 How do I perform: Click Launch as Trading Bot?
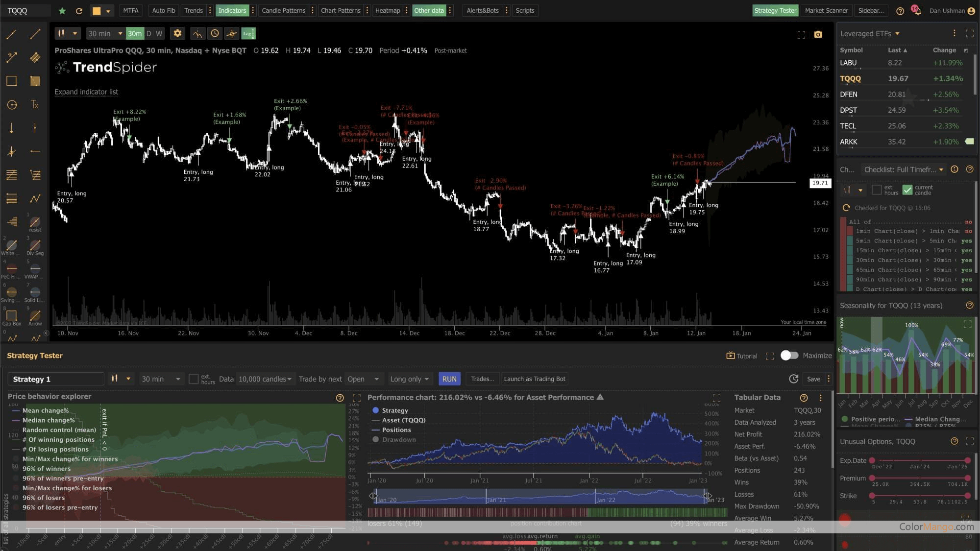[535, 379]
